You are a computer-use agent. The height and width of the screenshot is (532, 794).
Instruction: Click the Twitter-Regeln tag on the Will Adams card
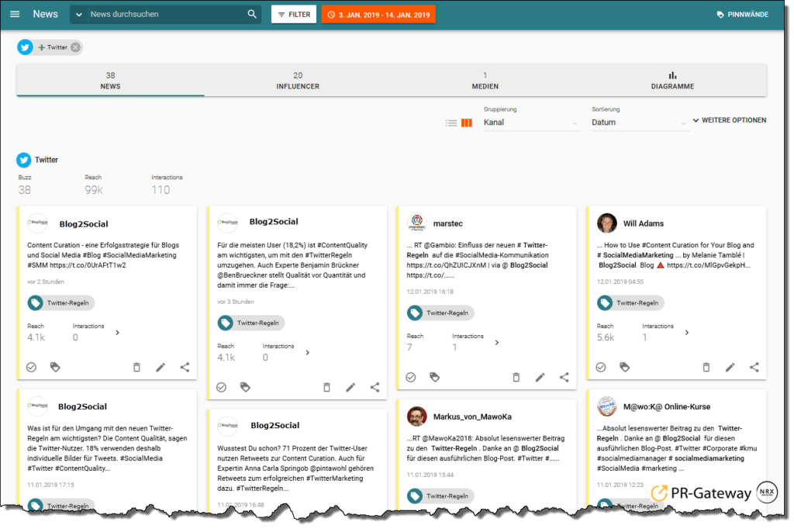[630, 303]
